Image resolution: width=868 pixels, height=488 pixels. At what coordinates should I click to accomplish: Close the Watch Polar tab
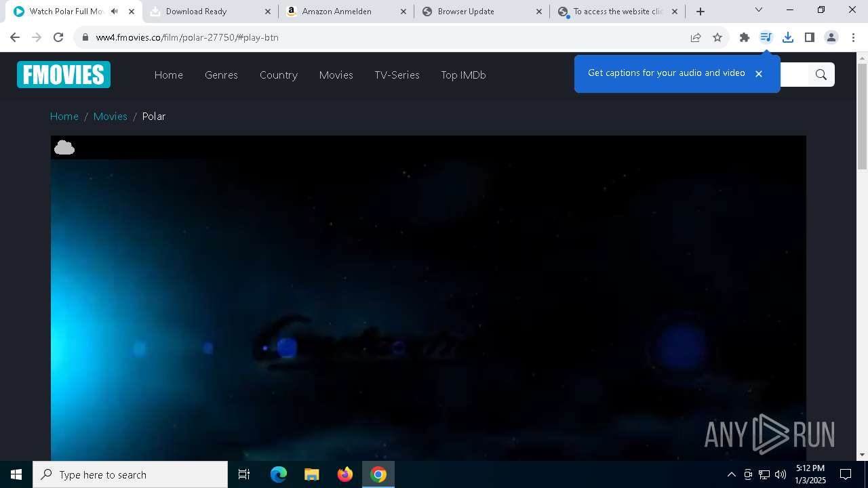(x=132, y=12)
